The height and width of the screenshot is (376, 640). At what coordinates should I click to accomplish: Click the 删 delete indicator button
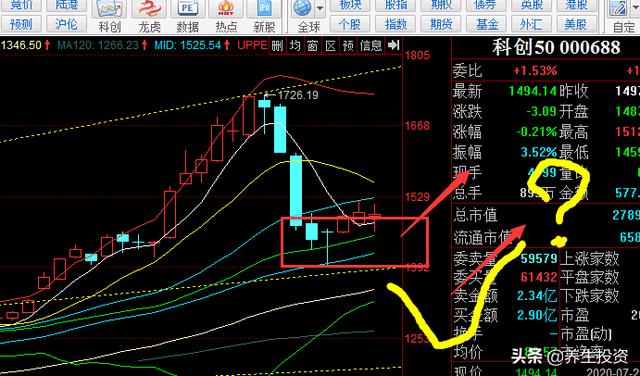(x=277, y=45)
